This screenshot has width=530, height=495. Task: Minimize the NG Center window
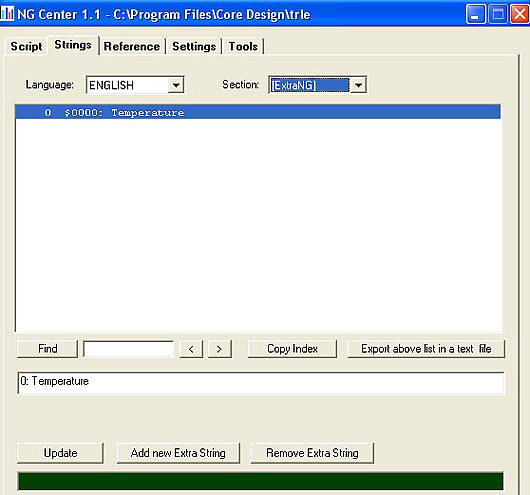coord(476,14)
